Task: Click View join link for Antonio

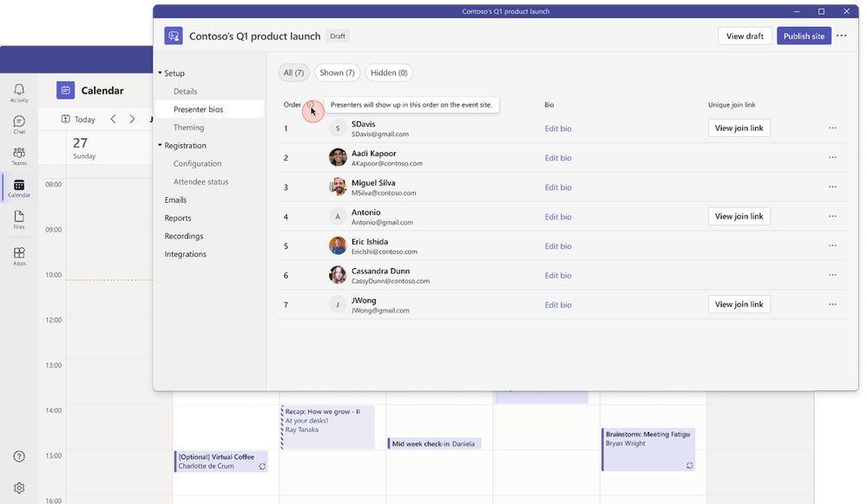Action: pyautogui.click(x=739, y=216)
